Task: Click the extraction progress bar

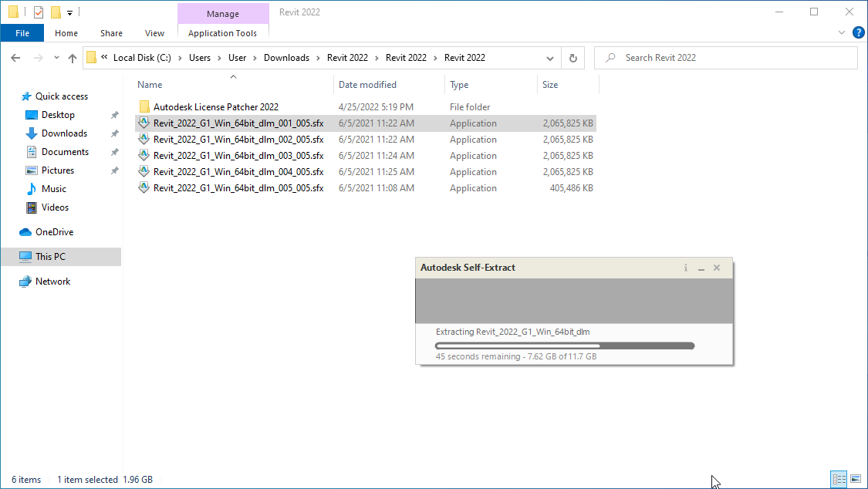Action: point(565,346)
